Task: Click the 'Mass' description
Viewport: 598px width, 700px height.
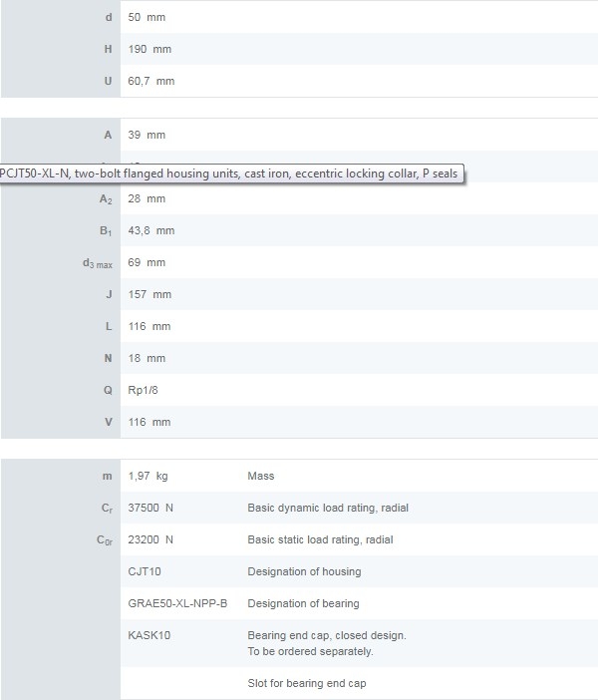Action: point(261,476)
